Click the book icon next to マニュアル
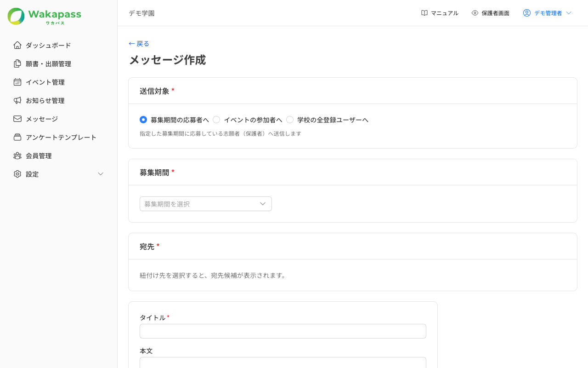 point(424,13)
